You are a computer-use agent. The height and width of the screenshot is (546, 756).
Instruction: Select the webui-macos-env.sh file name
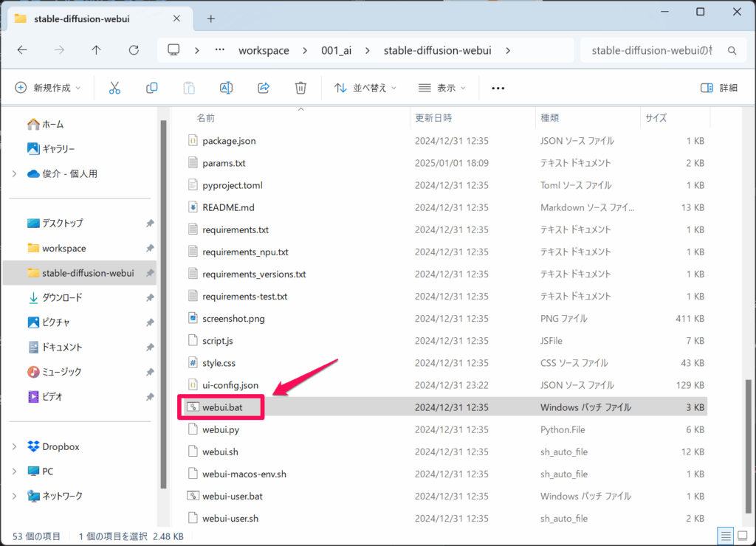tap(244, 474)
